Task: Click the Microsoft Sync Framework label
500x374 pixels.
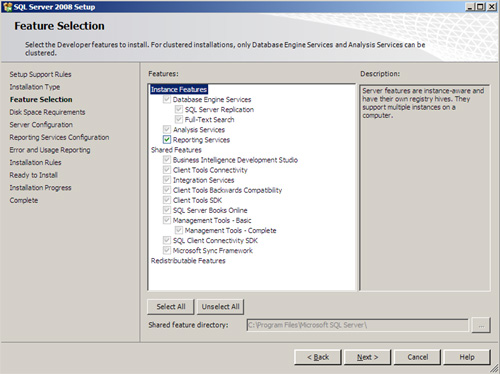Action: click(213, 250)
